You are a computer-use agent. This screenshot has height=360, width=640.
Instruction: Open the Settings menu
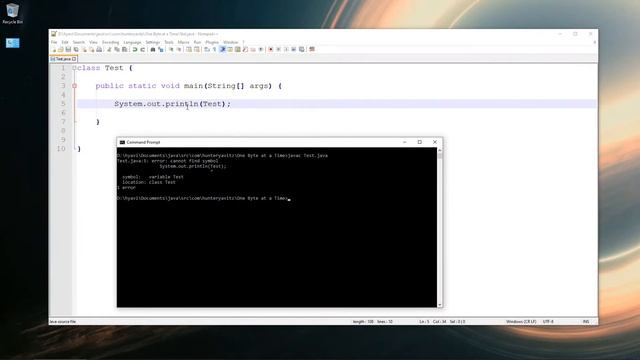click(x=153, y=42)
